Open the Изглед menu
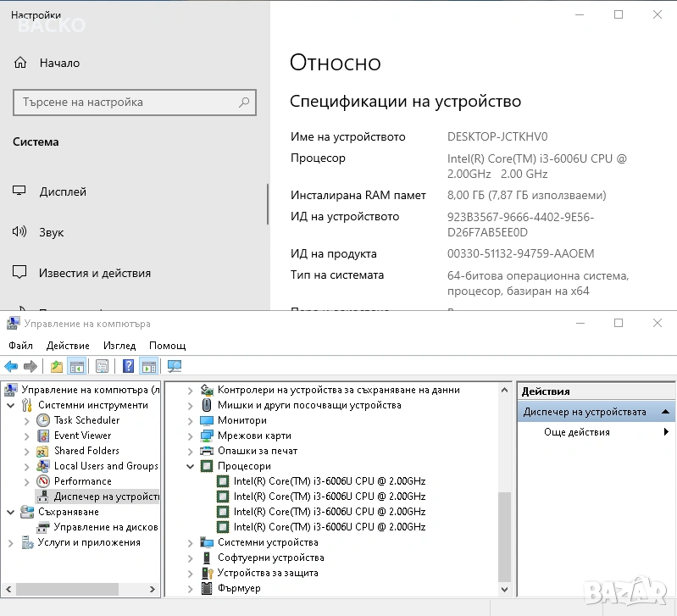 [x=119, y=346]
